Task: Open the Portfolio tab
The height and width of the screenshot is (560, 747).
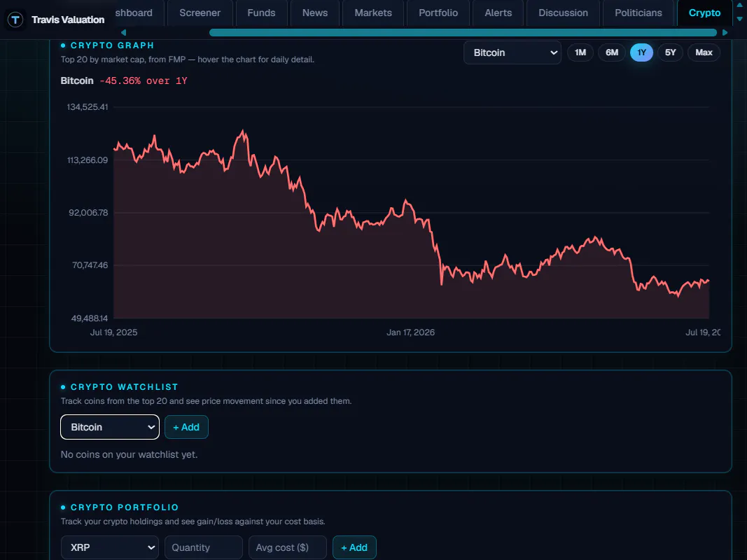Action: [438, 13]
